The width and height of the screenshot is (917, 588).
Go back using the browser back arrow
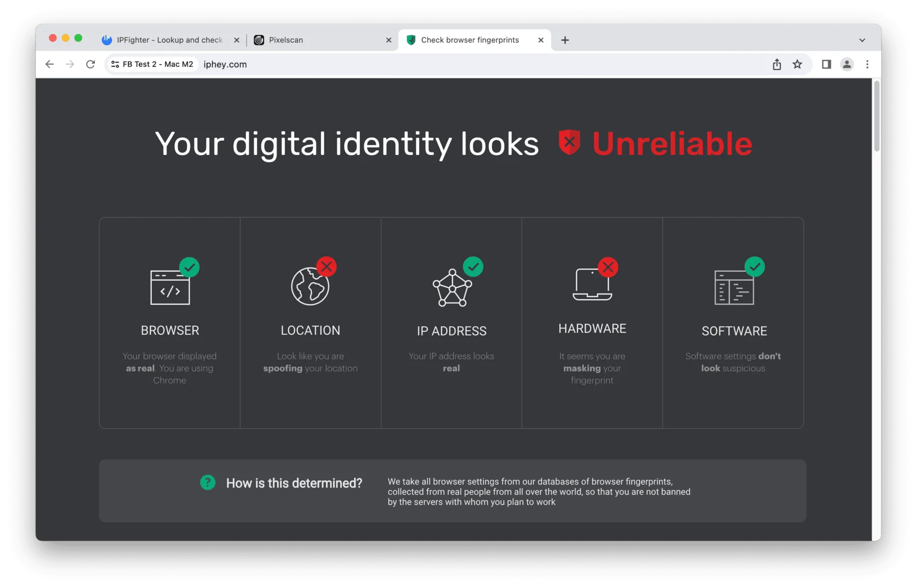tap(49, 64)
